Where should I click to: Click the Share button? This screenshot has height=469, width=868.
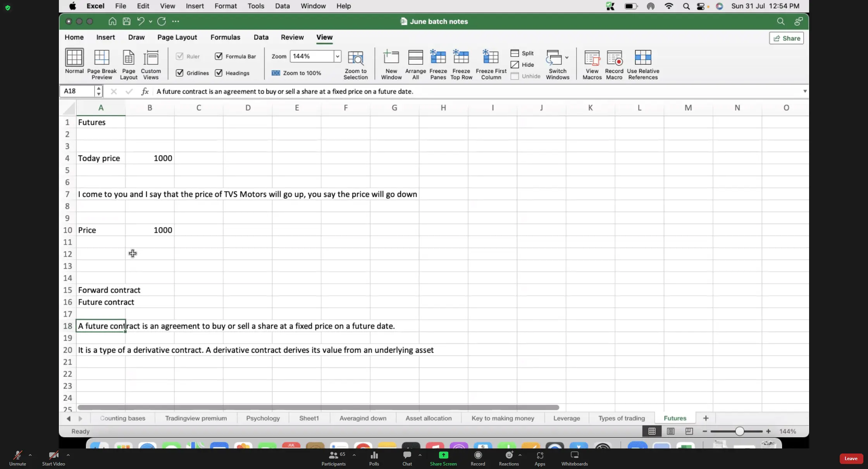click(x=786, y=38)
